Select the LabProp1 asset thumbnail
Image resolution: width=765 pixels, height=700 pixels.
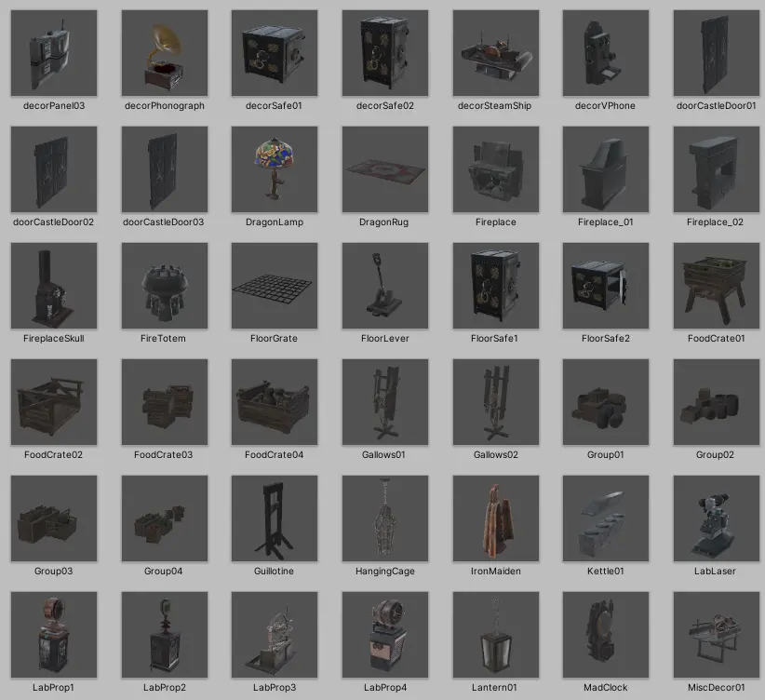click(54, 635)
